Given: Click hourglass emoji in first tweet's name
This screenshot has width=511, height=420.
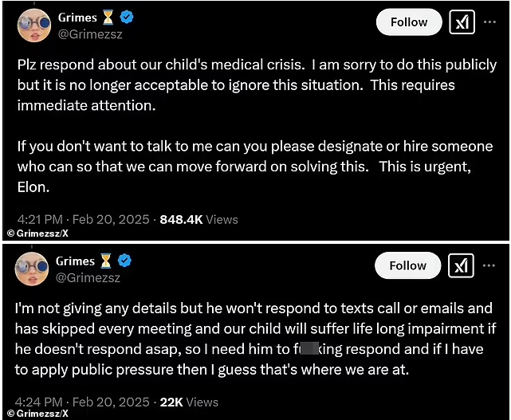Looking at the screenshot, I should pos(108,18).
